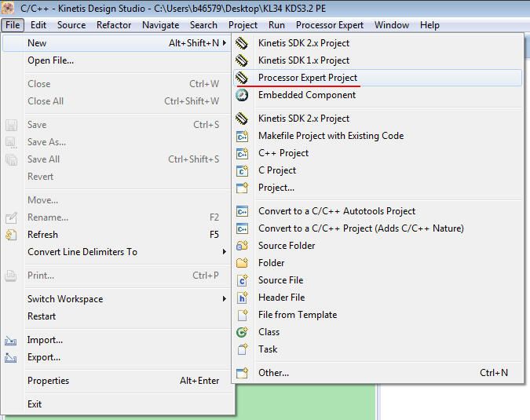Image resolution: width=530 pixels, height=420 pixels.
Task: Click the File from Template icon
Action: (x=242, y=315)
